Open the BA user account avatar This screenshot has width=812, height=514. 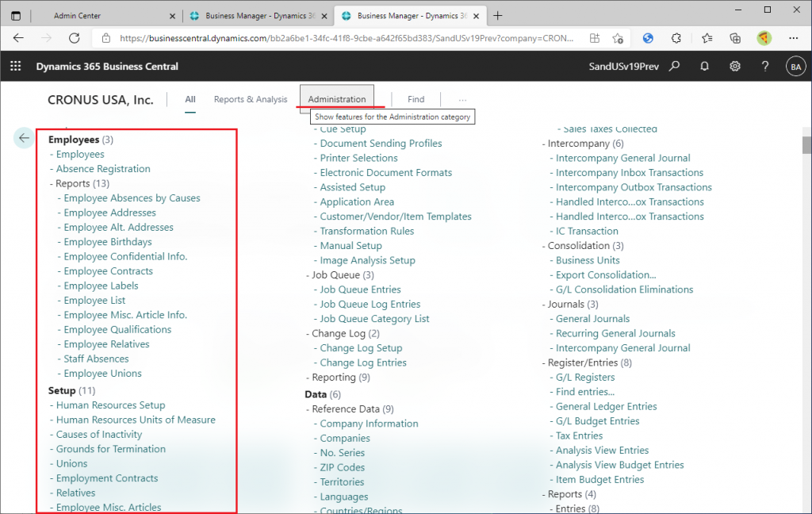click(795, 67)
